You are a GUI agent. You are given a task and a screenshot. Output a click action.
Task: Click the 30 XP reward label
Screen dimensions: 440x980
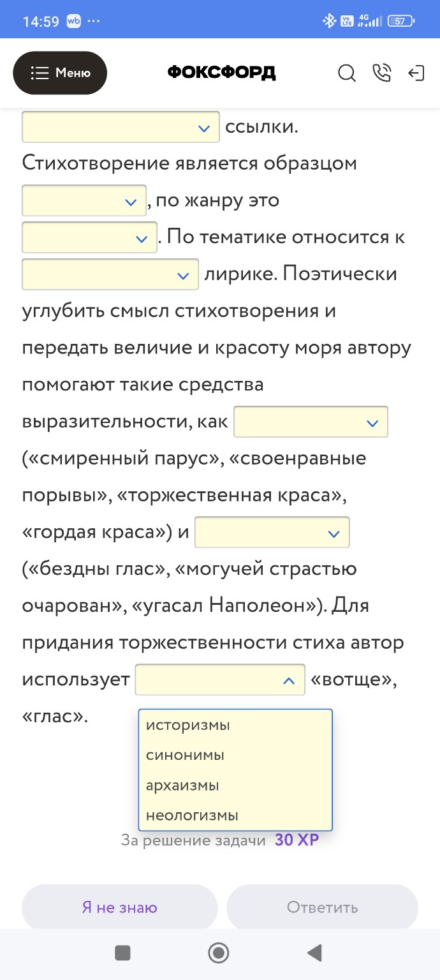297,840
